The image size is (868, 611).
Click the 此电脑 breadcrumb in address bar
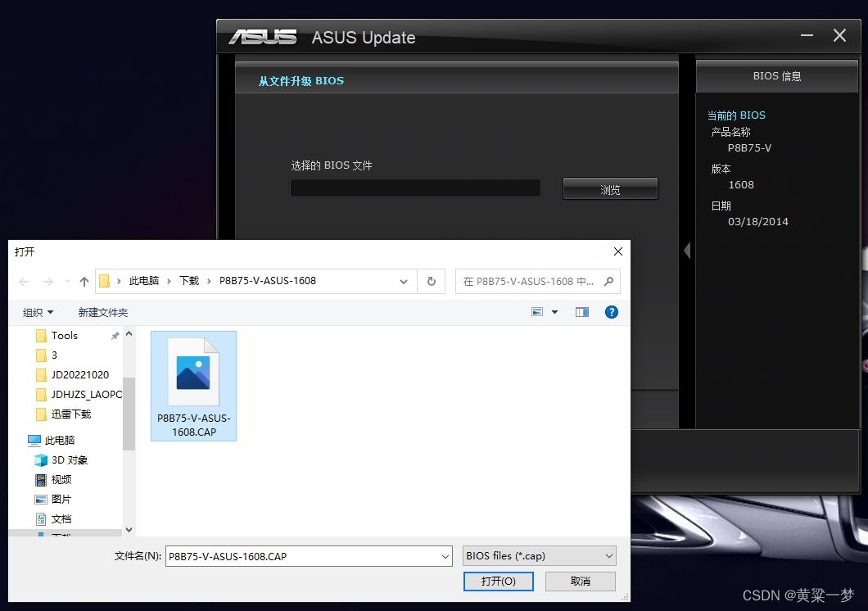144,281
